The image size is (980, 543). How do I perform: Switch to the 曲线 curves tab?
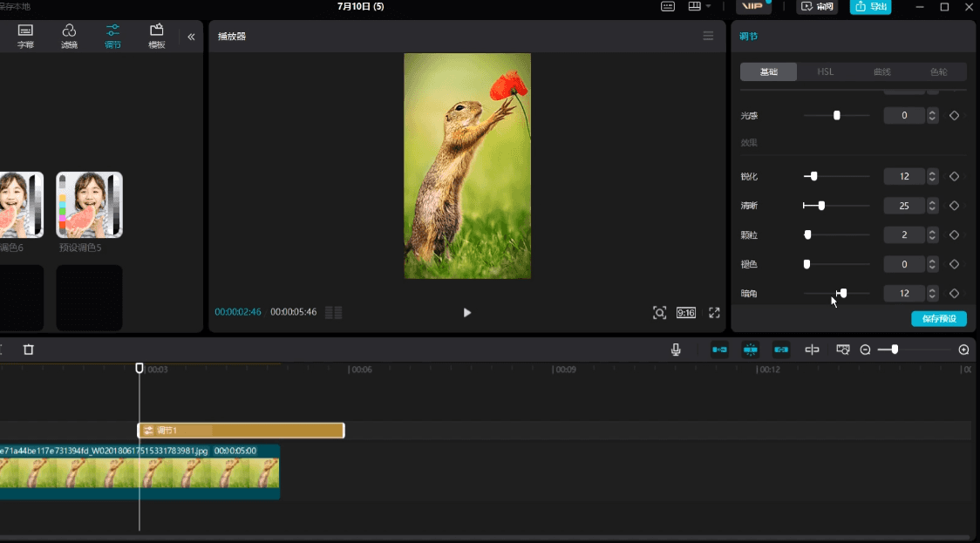(881, 71)
